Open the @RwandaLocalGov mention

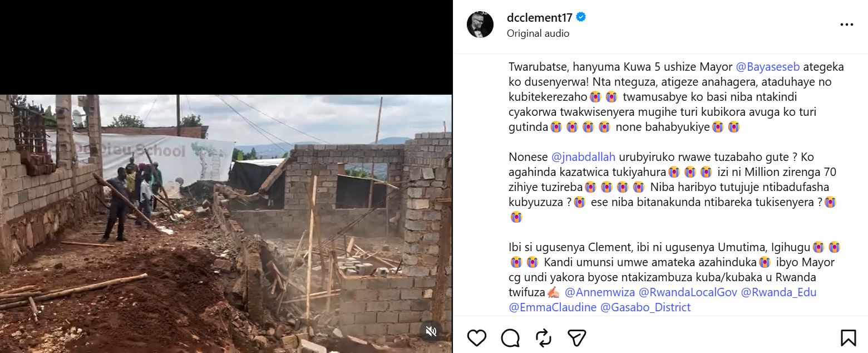pos(687,292)
